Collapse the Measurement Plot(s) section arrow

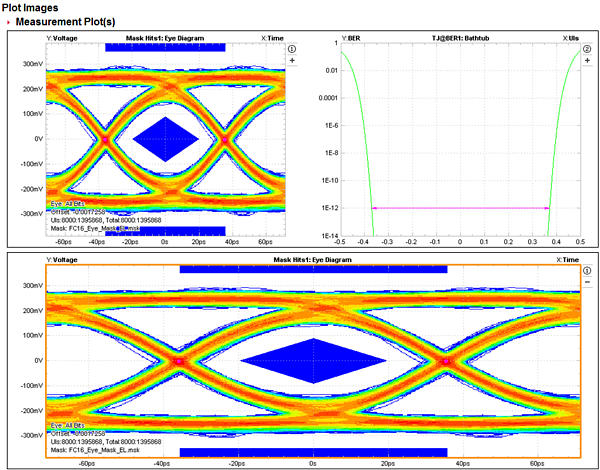(x=10, y=22)
